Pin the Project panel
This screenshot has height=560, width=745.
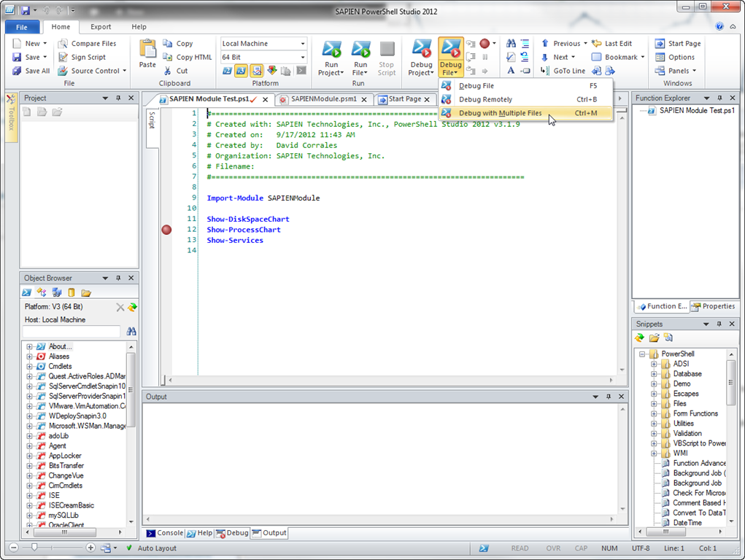tap(118, 98)
